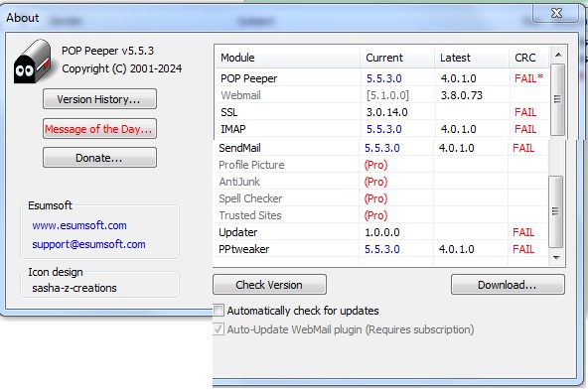Click the (Pro) label for Spell Checker

coord(375,198)
